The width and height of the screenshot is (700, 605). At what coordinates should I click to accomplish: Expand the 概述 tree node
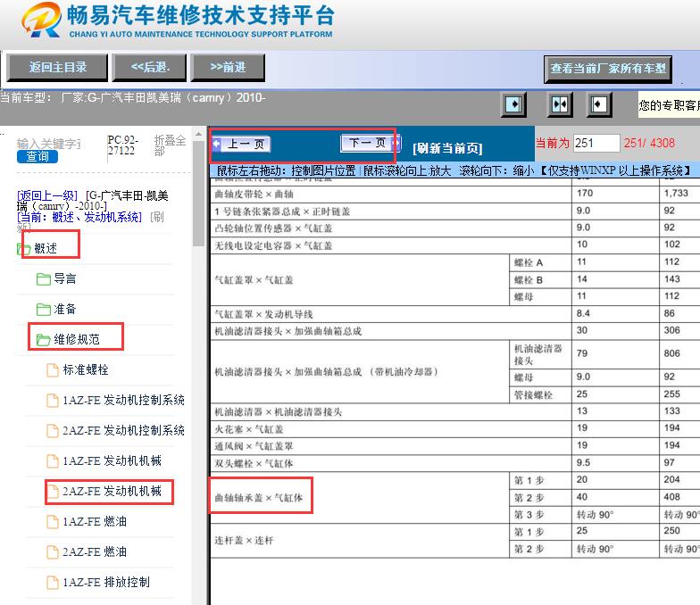point(46,248)
